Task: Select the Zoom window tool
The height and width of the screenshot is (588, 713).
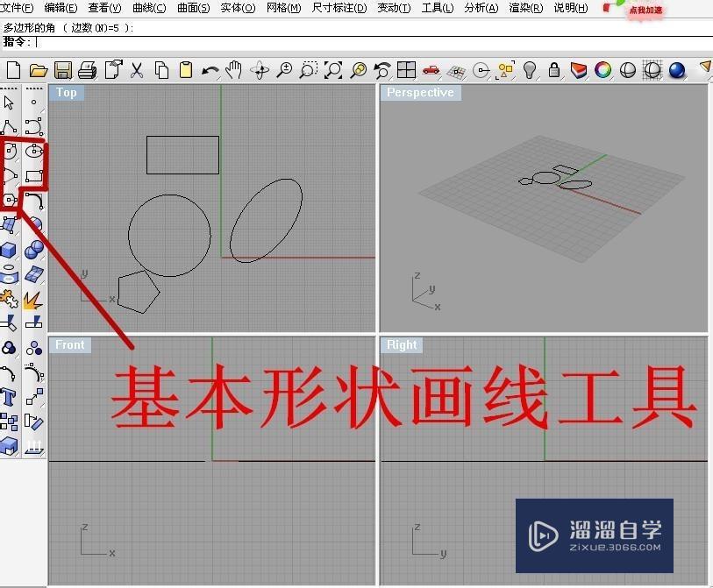Action: 309,70
